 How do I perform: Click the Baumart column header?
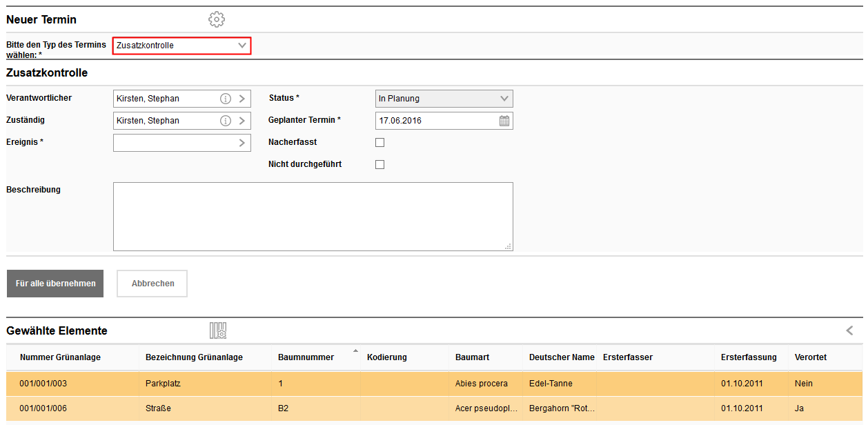[471, 357]
